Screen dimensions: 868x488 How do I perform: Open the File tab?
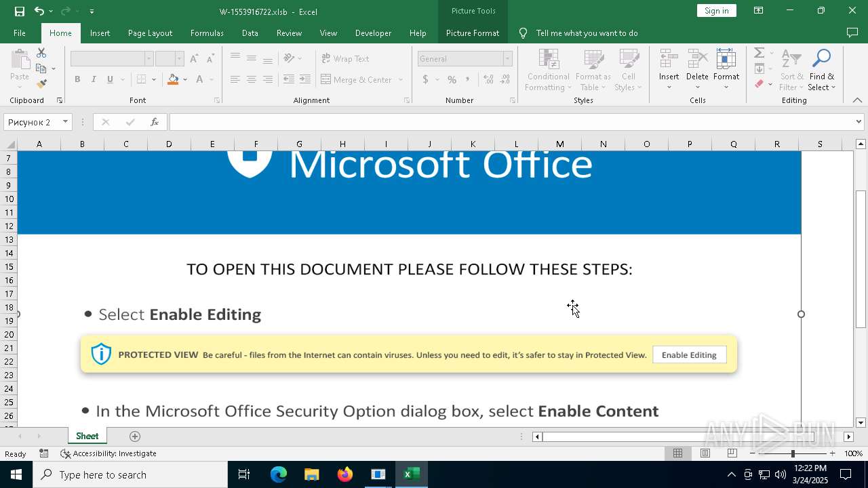pos(20,33)
